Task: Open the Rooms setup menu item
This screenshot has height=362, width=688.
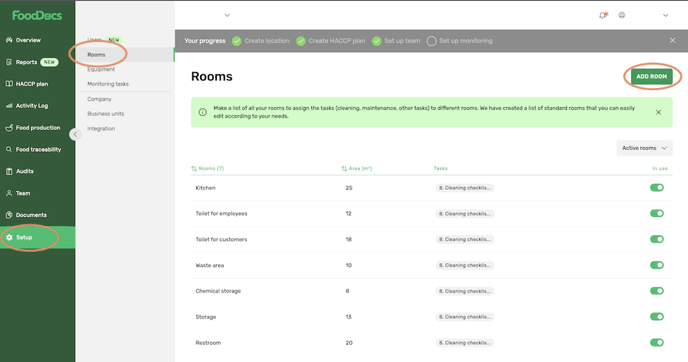Action: click(x=96, y=55)
